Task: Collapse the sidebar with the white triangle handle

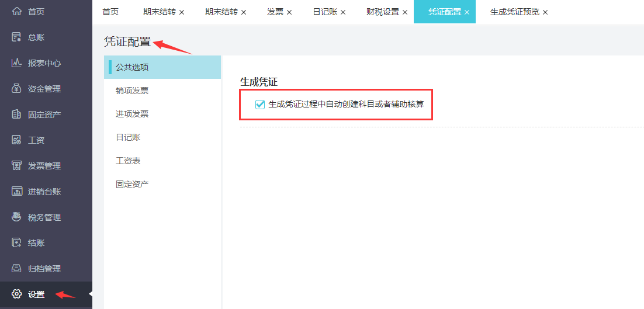Action: [91, 294]
